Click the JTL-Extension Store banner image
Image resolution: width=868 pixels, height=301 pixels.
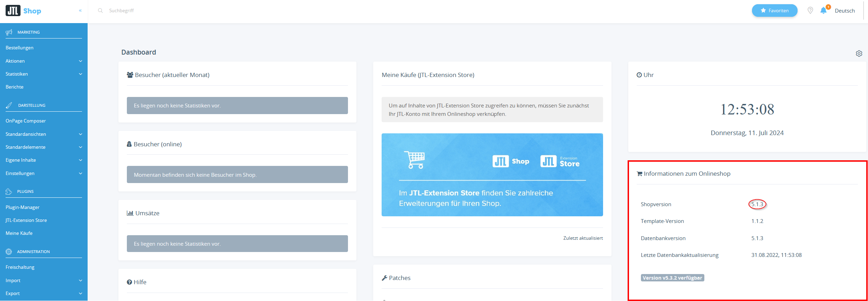(492, 175)
